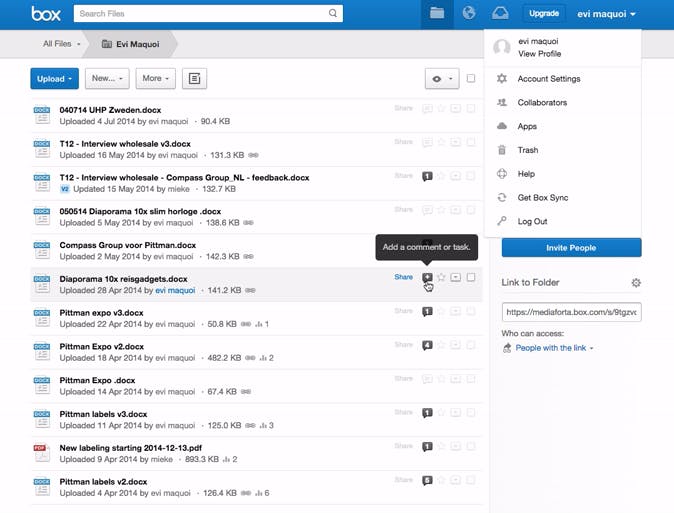Open the New... dropdown
The image size is (674, 513).
107,78
